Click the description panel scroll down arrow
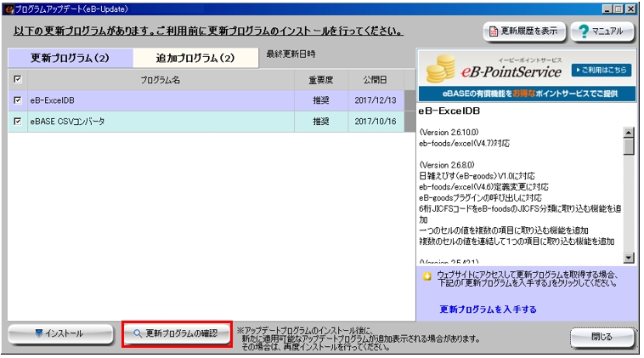 click(629, 258)
